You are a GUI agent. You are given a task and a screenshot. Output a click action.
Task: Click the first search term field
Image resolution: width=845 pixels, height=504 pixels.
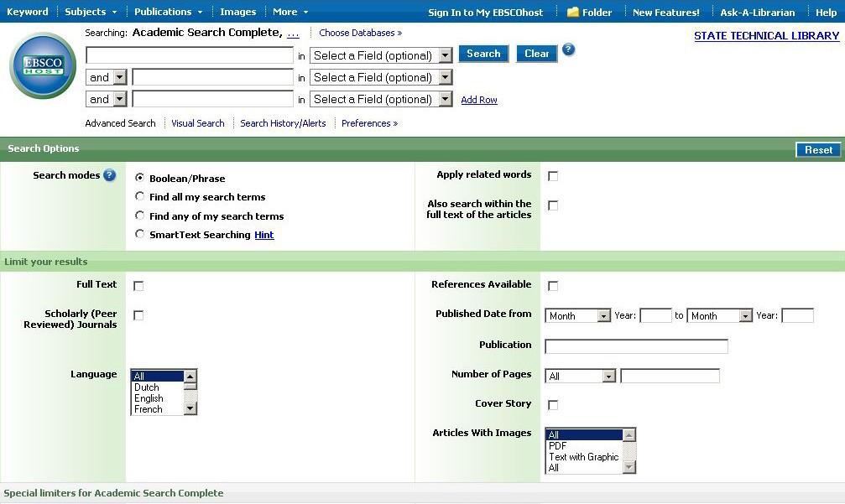190,55
